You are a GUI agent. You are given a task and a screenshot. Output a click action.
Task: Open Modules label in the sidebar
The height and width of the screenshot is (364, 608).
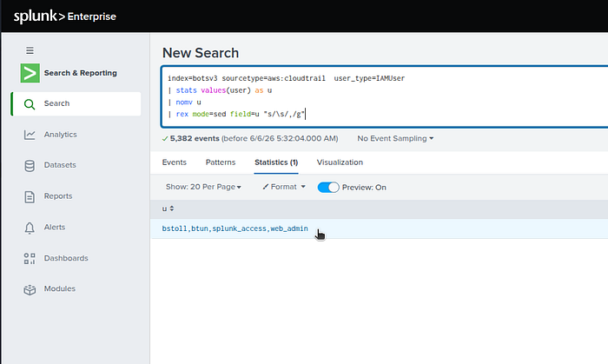click(x=59, y=288)
